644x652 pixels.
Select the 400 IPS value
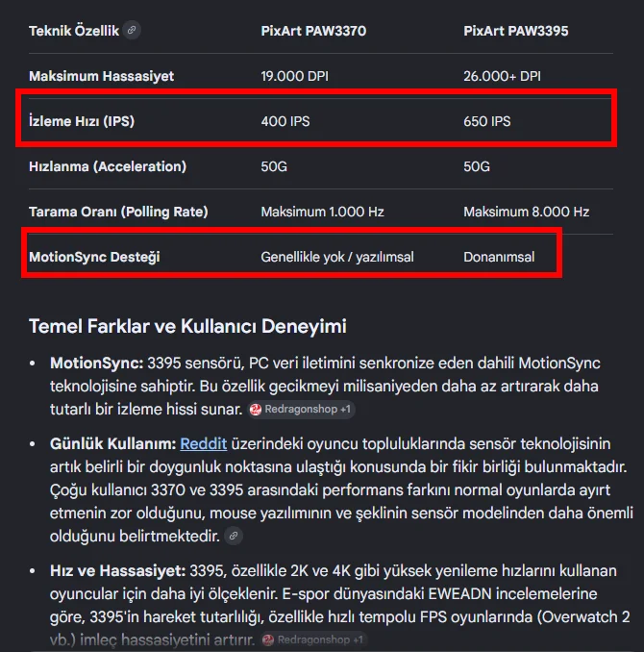(x=285, y=121)
